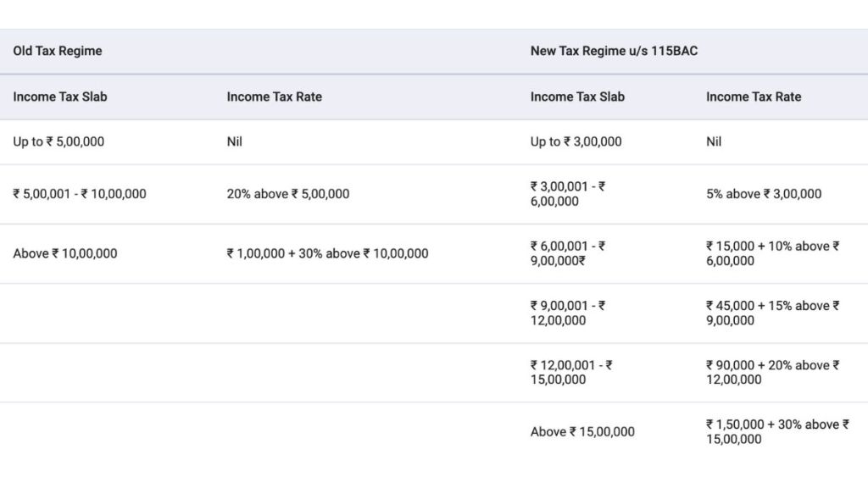The image size is (868, 488).
Task: Click the 'Above ₹ 10,00,000' slab
Action: 64,253
